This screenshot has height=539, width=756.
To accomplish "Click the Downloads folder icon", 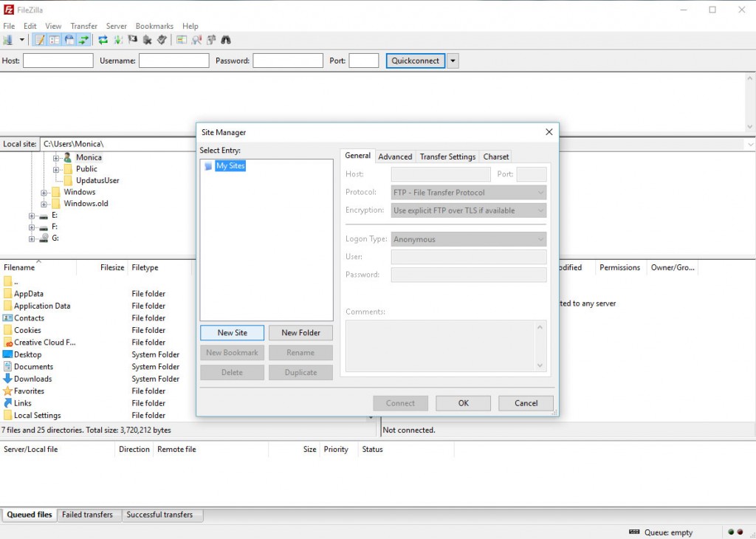I will pos(7,379).
